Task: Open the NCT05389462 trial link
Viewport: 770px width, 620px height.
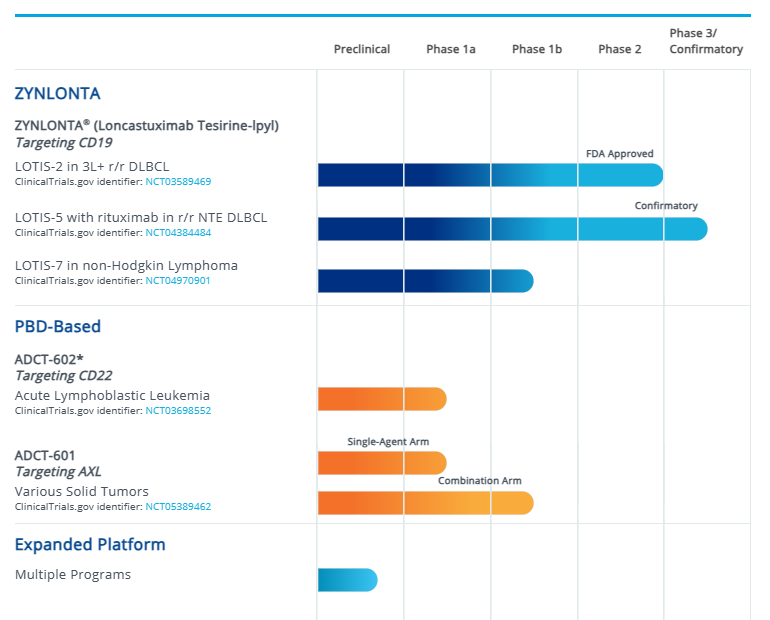Action: (x=178, y=507)
